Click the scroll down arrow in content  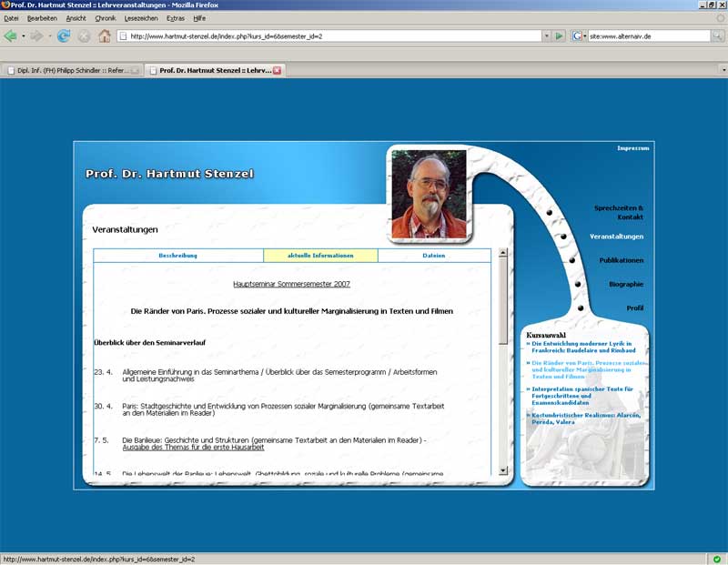point(502,470)
